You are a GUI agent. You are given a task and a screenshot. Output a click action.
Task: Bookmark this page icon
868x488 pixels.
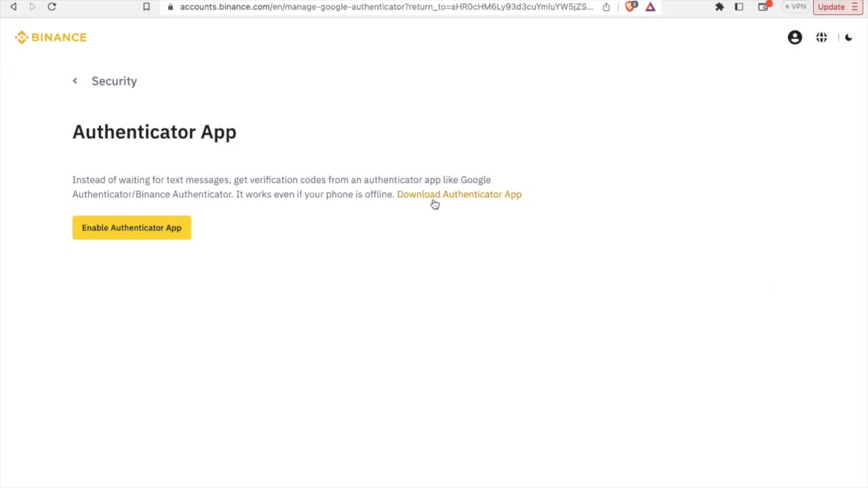pos(146,7)
